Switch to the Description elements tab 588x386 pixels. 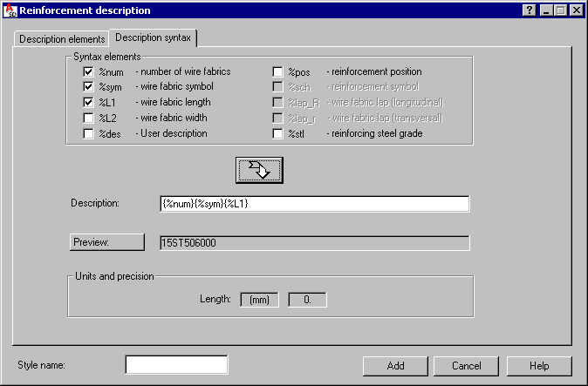pyautogui.click(x=62, y=39)
